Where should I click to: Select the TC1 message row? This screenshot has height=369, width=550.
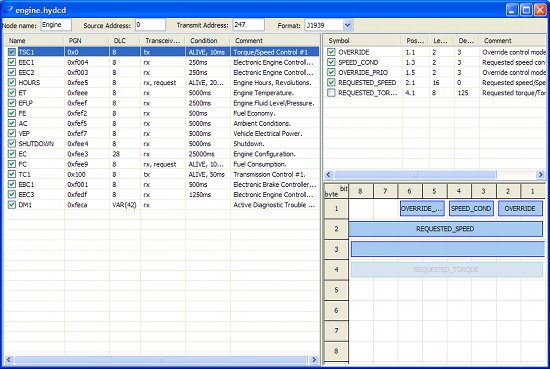pos(162,174)
